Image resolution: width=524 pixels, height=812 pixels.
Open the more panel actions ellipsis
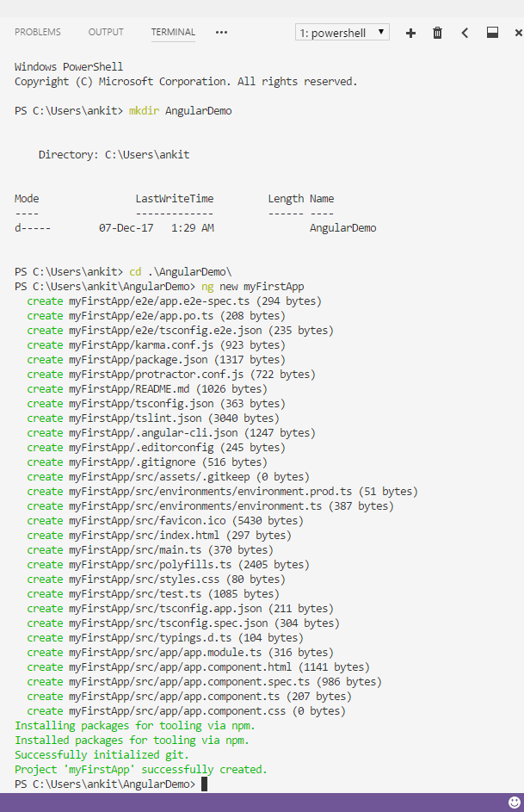coord(221,33)
